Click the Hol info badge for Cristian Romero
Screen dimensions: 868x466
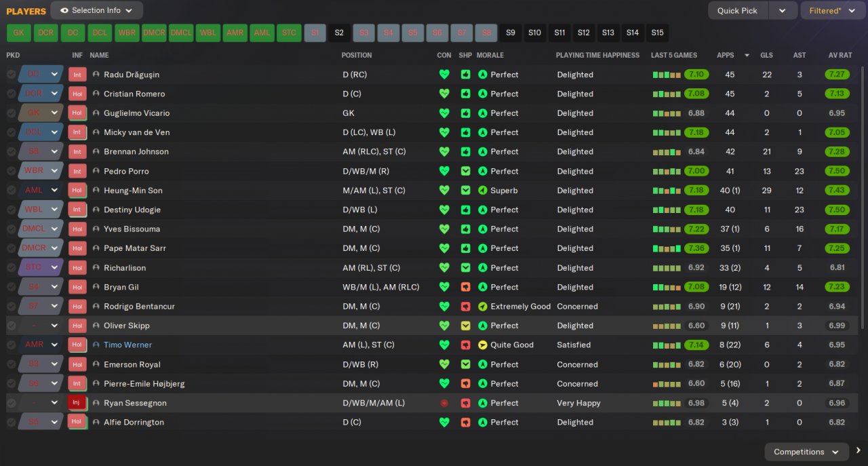[77, 94]
